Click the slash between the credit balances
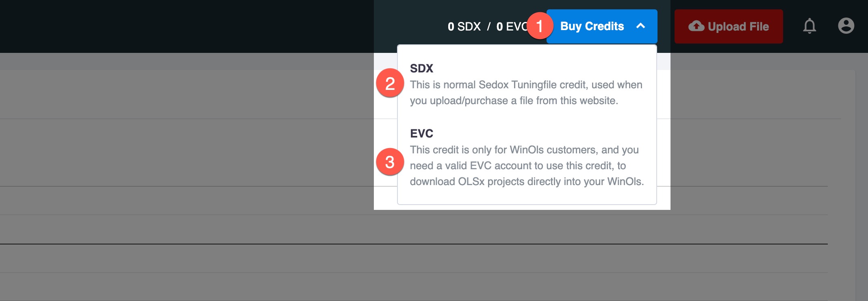This screenshot has width=868, height=301. [x=488, y=27]
